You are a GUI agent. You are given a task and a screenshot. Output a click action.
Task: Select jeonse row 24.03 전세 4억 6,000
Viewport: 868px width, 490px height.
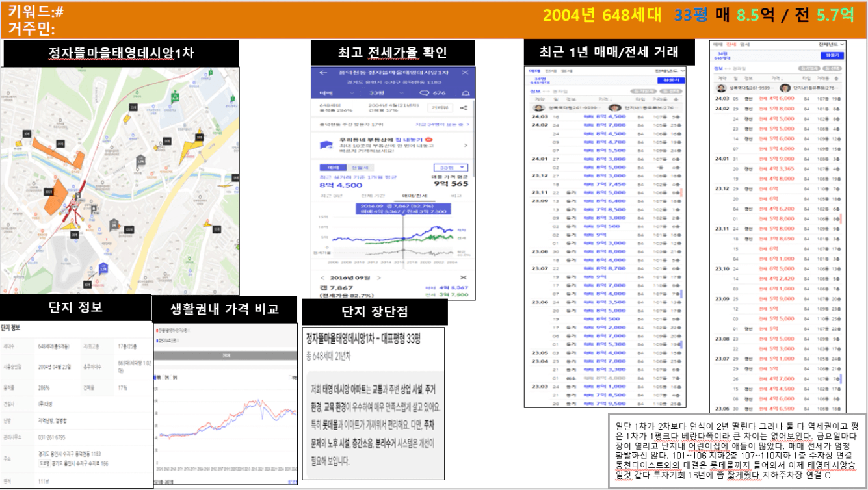coord(778,98)
